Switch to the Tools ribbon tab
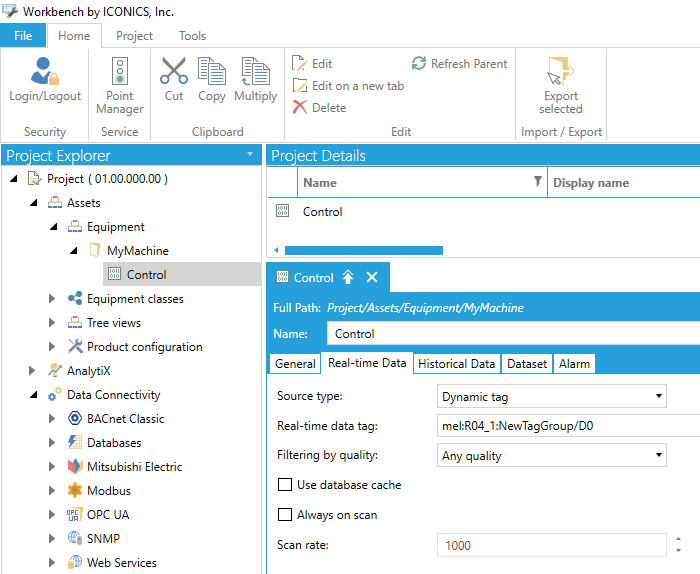This screenshot has width=700, height=574. tap(192, 36)
